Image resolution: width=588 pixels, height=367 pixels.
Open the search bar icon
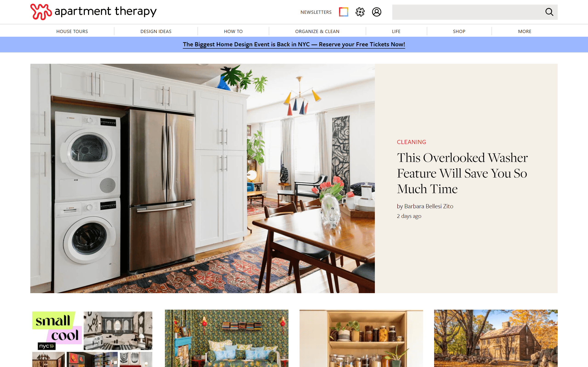(549, 11)
